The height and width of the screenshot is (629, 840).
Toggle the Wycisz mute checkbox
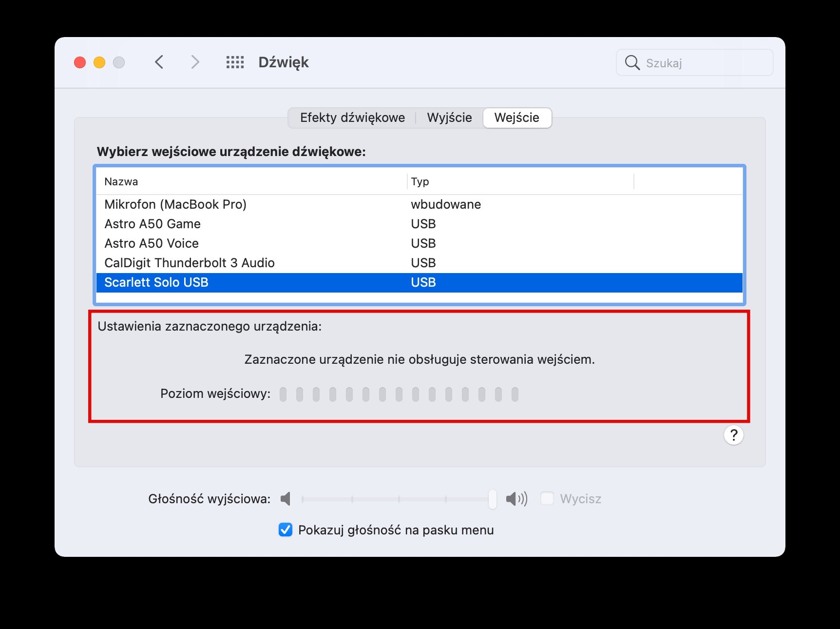[547, 498]
